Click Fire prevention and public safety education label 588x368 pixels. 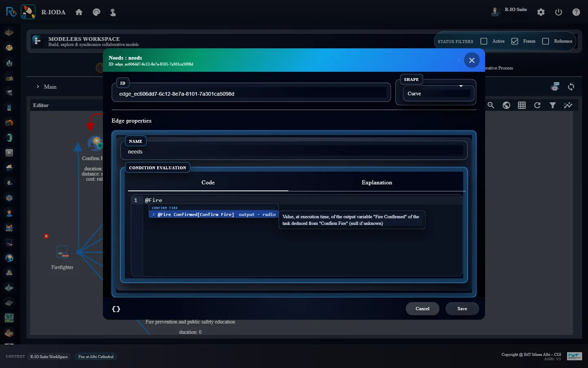(x=190, y=322)
